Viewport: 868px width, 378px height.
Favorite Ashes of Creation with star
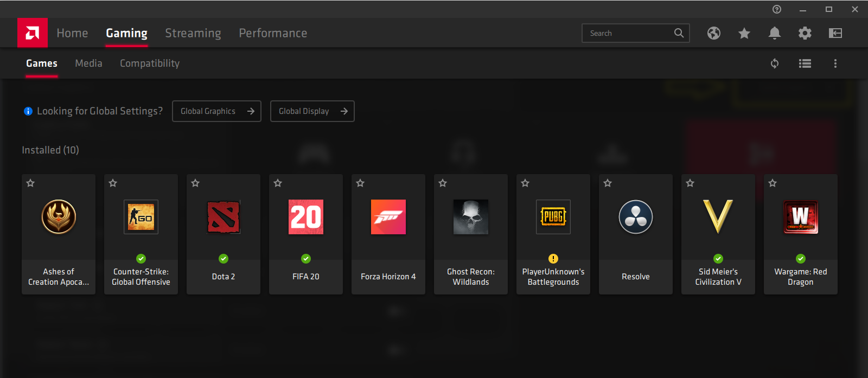[30, 183]
